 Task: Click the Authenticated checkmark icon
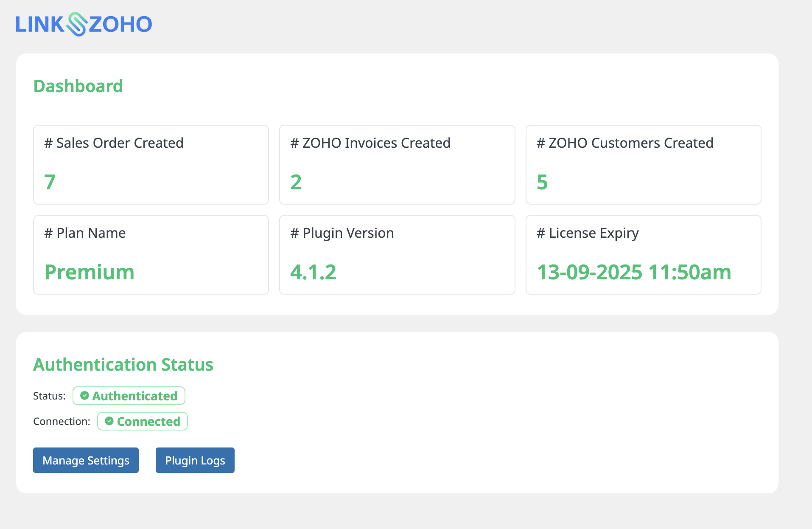[x=85, y=396]
